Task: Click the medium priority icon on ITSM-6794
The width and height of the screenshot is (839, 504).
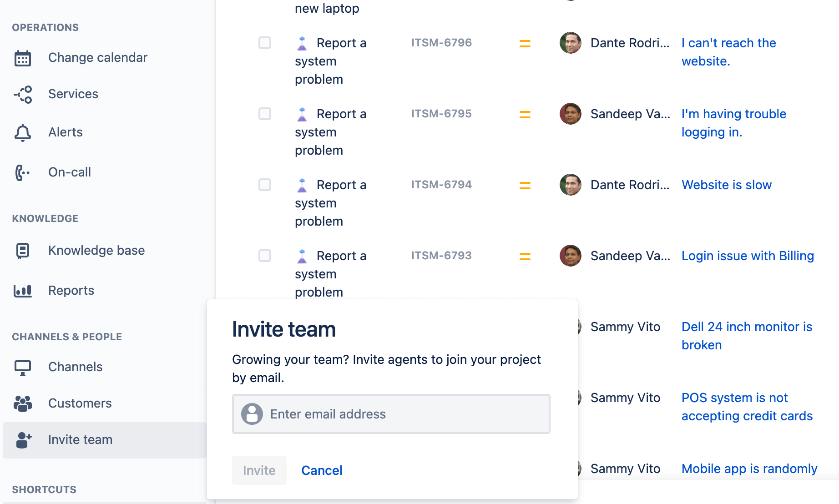Action: [525, 185]
